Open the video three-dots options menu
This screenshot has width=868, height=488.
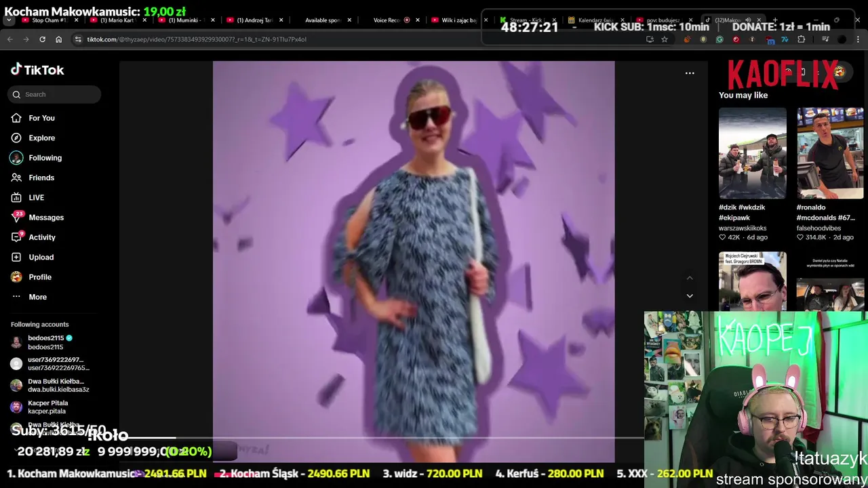click(690, 73)
